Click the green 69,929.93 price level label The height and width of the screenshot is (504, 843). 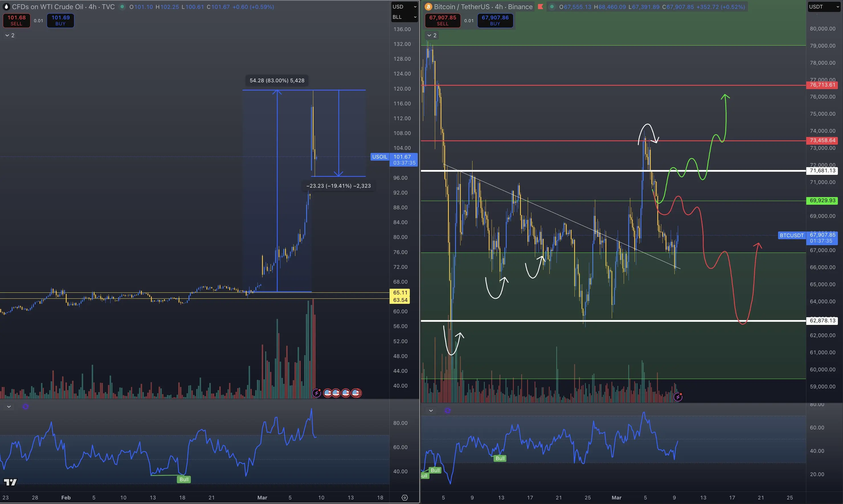coord(822,200)
